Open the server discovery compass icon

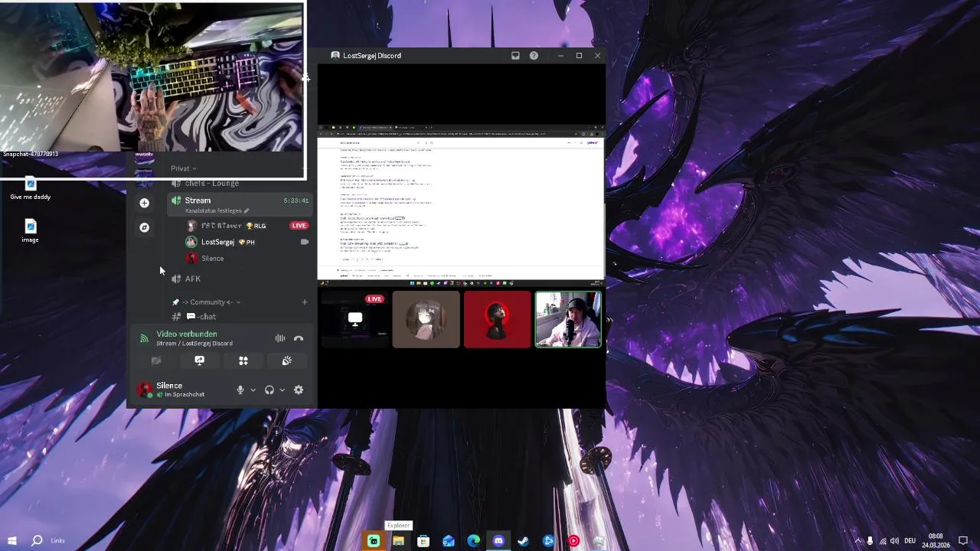(x=144, y=227)
